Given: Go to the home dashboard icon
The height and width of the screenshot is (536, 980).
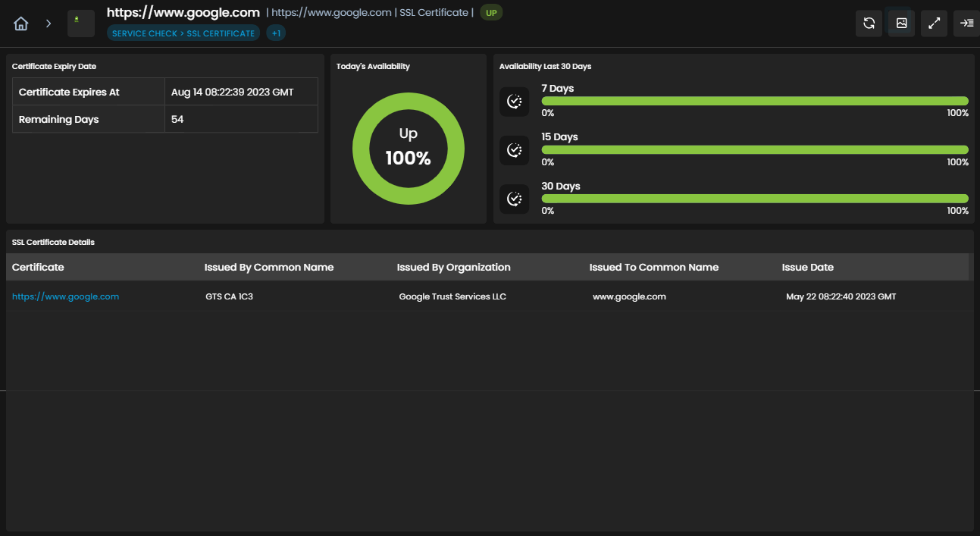Looking at the screenshot, I should point(21,24).
